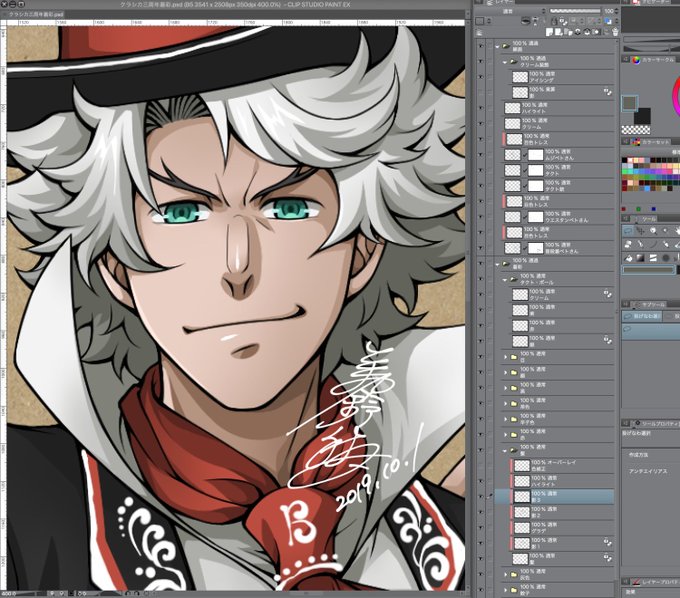Choose the paint bucket fill tool
680x598 pixels.
point(628,258)
